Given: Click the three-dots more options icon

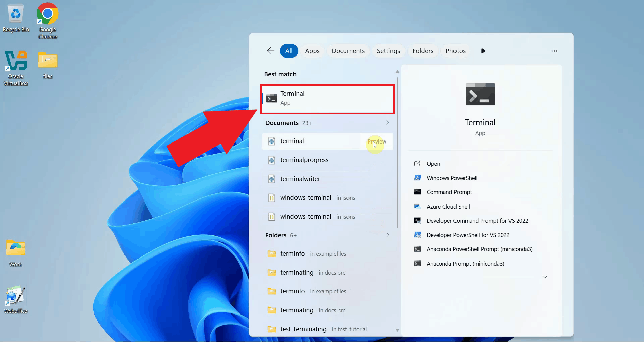Looking at the screenshot, I should (x=554, y=51).
